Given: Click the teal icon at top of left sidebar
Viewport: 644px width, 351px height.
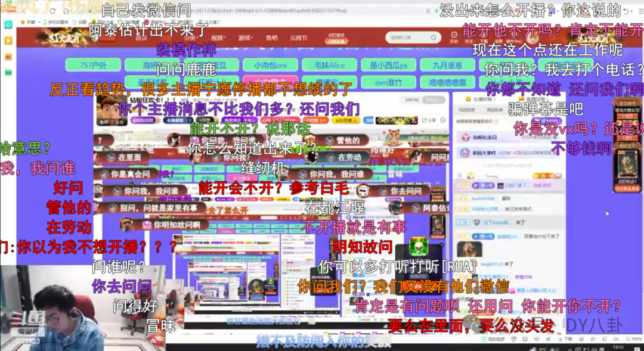Looking at the screenshot, I should [8, 25].
